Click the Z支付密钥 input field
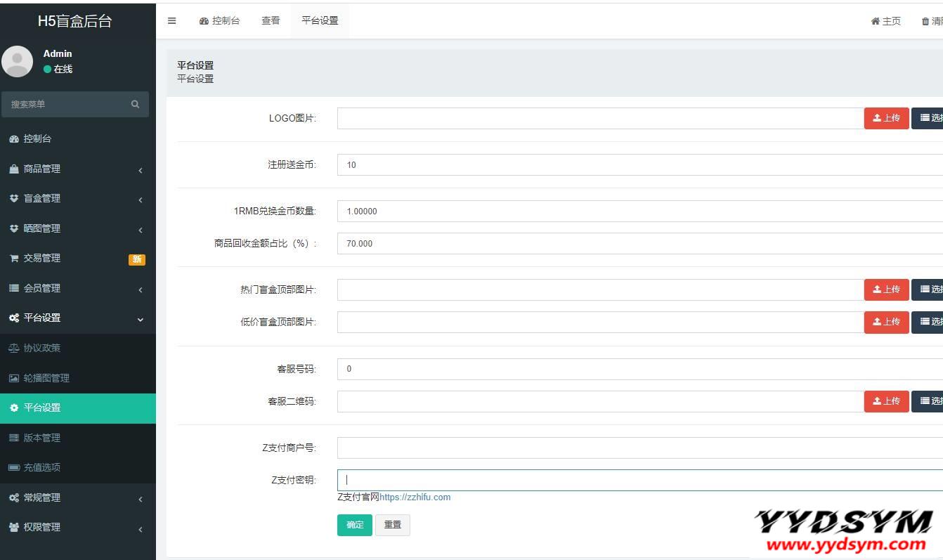943x560 pixels. [x=640, y=480]
